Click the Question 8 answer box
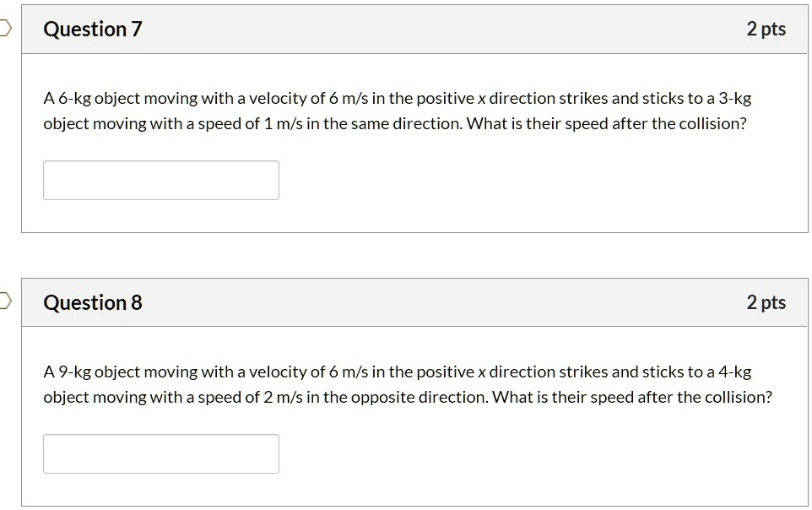Viewport: 812px width, 510px height. click(161, 453)
